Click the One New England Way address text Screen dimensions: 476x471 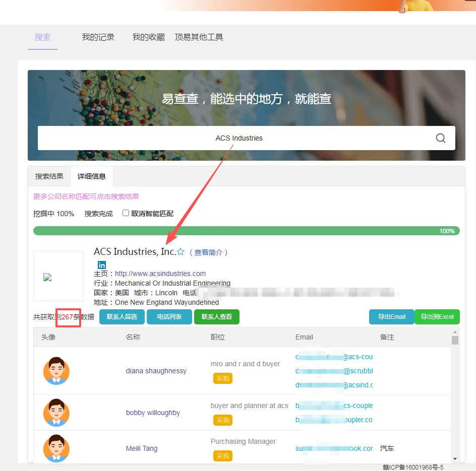167,302
